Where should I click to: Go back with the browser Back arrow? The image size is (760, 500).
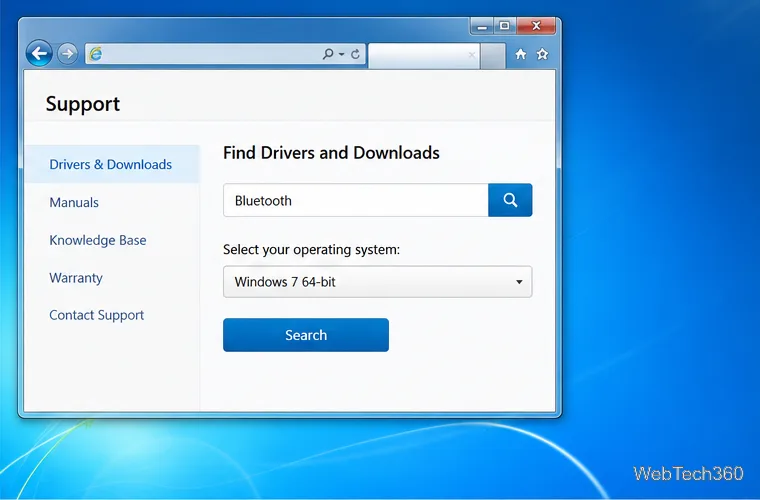point(39,53)
